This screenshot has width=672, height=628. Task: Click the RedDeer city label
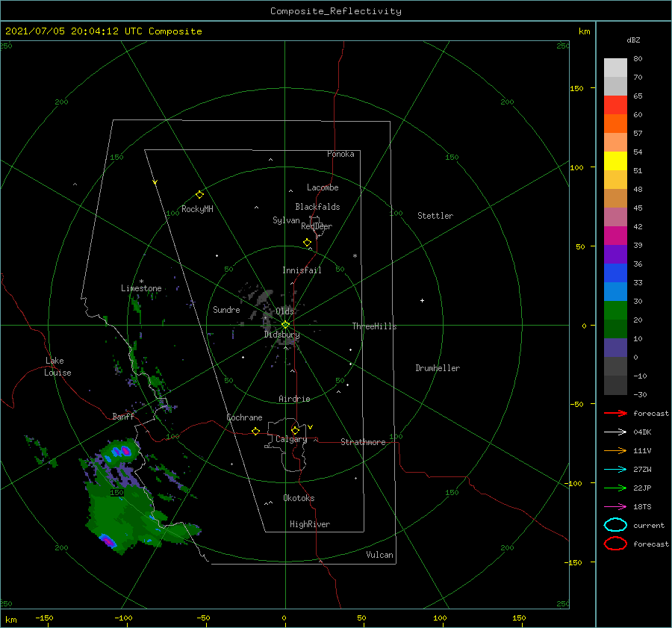(x=317, y=226)
